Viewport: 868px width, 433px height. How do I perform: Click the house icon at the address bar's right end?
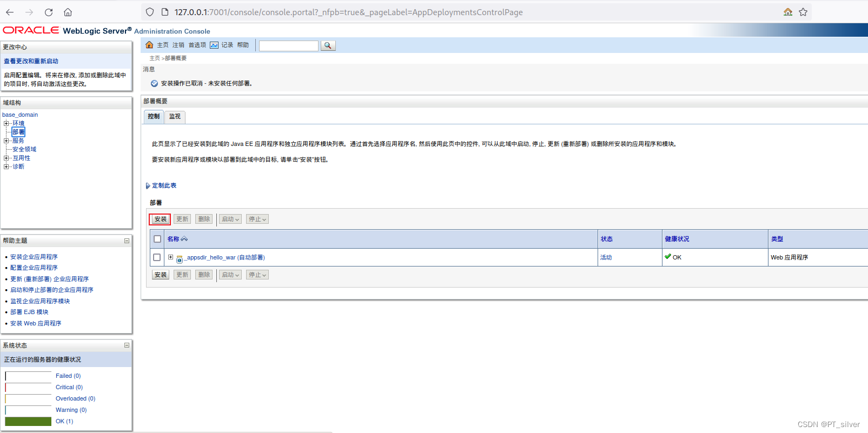tap(788, 12)
